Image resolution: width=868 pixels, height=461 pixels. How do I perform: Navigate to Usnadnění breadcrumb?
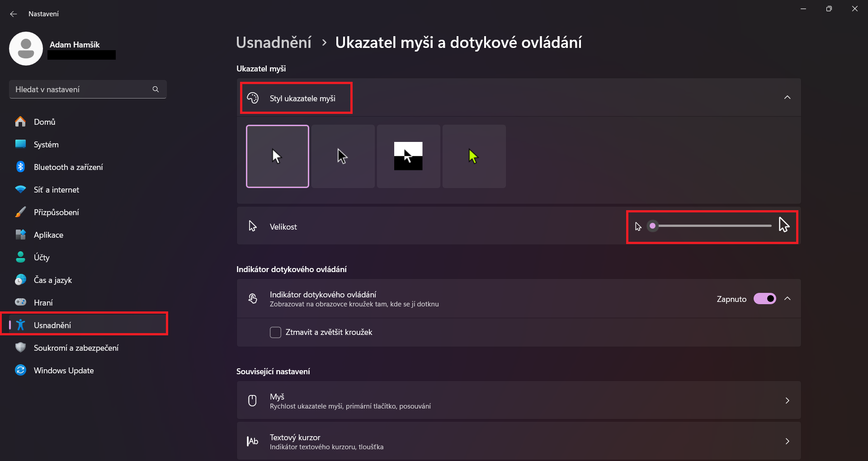[274, 42]
